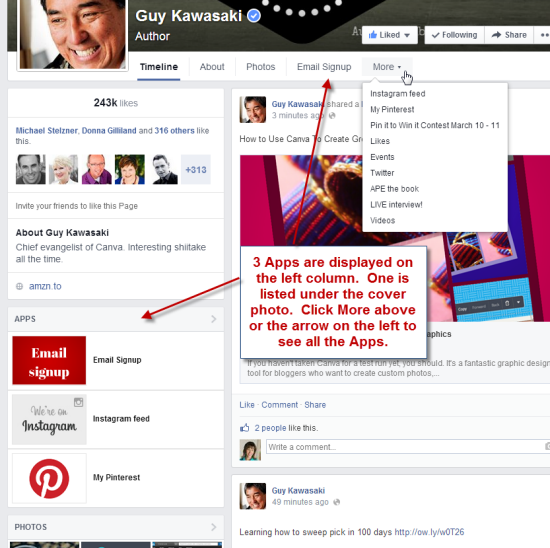The height and width of the screenshot is (548, 550).
Task: Click Guy Kawasaki avatar on the top post
Action: pyautogui.click(x=253, y=110)
